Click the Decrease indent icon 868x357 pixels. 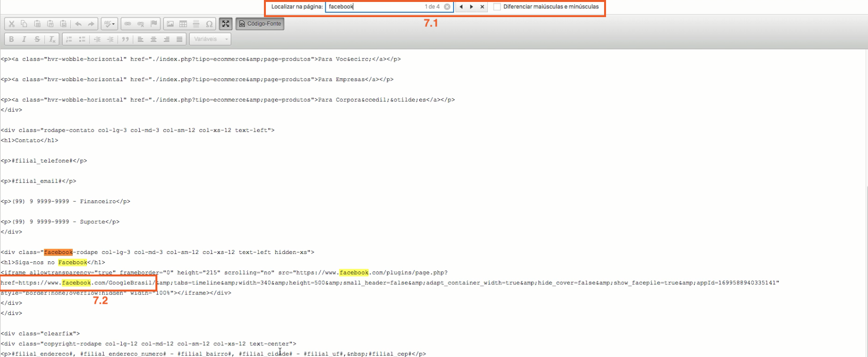pos(97,39)
